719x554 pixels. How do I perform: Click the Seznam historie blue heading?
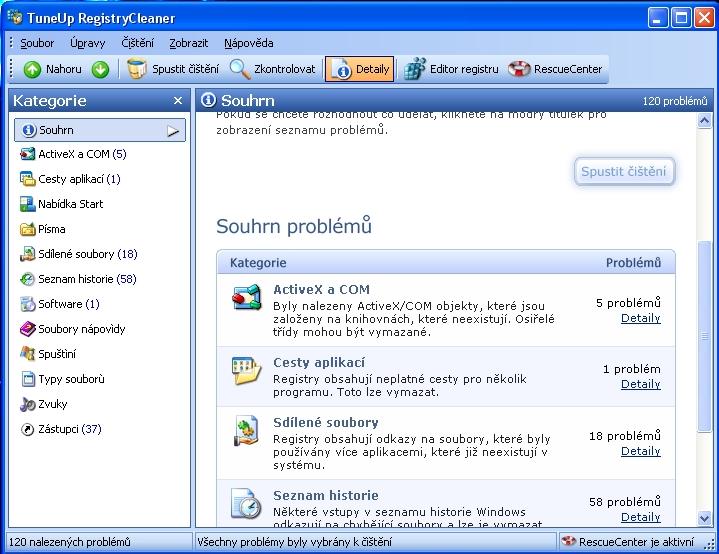[x=326, y=496]
